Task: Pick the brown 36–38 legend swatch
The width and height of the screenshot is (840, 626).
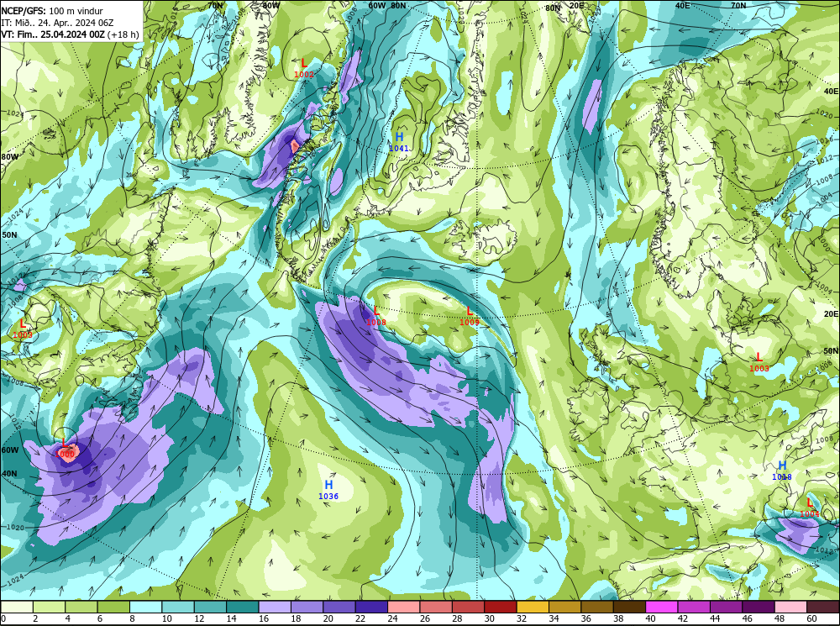Action: pos(596,607)
